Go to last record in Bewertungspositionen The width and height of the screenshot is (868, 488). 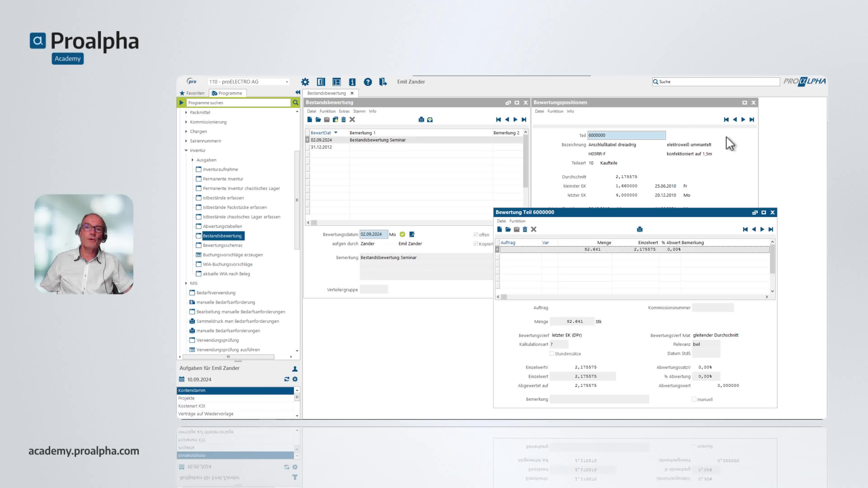[x=752, y=120]
